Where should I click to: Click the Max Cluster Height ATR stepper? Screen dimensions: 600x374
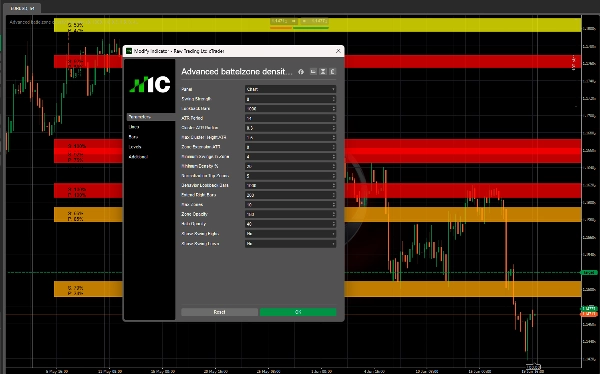[x=334, y=137]
